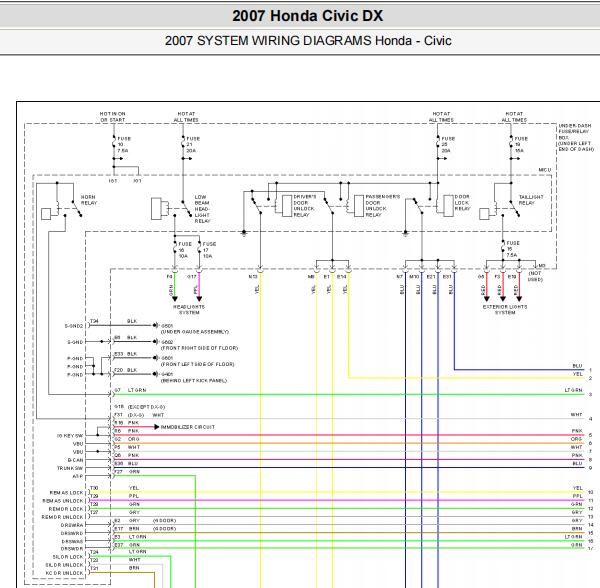Click the Horn Relay symbol
Screen dimensions: 600x588
(61, 206)
